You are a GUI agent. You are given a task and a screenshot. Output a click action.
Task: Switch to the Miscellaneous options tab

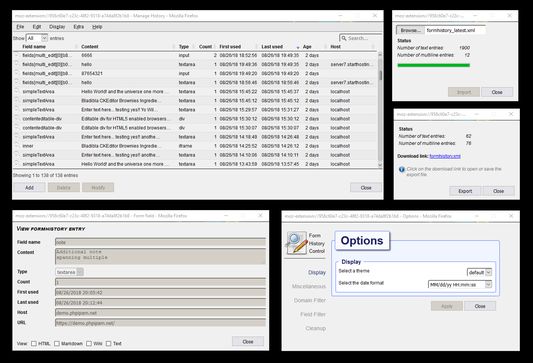(309, 286)
